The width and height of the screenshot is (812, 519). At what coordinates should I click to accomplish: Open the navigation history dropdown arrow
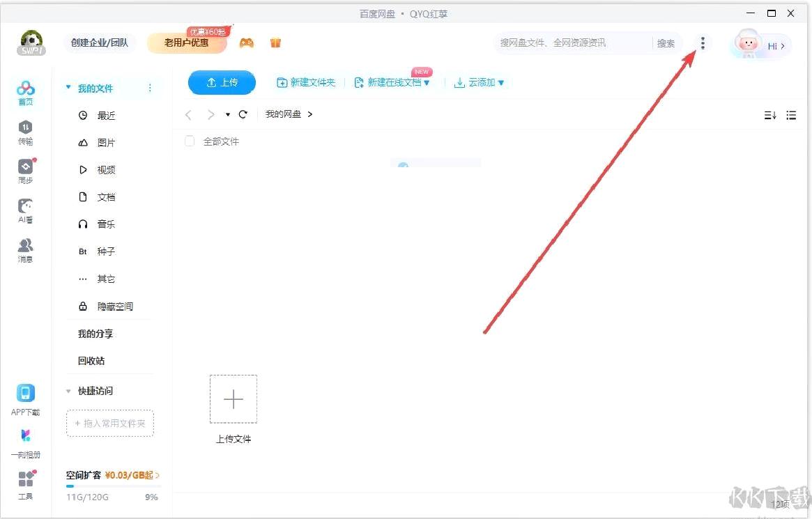[x=227, y=114]
